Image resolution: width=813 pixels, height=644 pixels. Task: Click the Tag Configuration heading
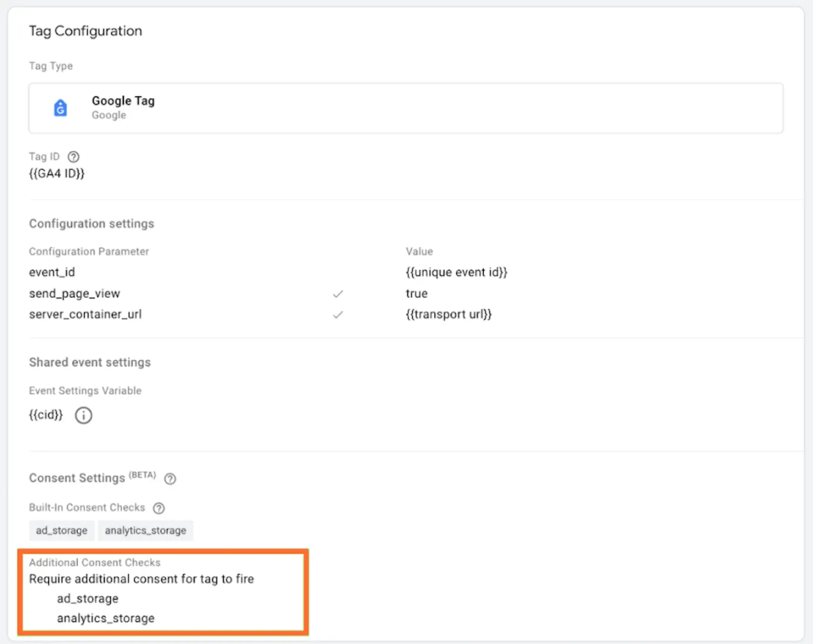[85, 31]
